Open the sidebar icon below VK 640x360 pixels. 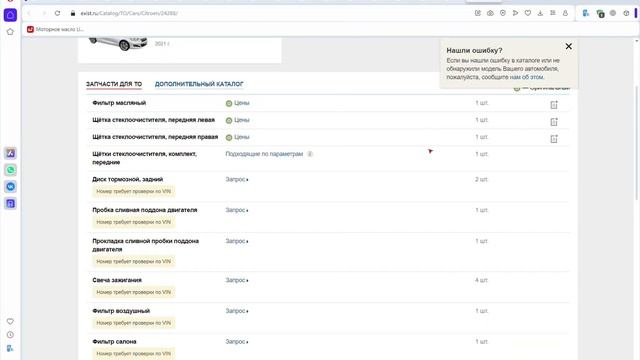pos(11,203)
